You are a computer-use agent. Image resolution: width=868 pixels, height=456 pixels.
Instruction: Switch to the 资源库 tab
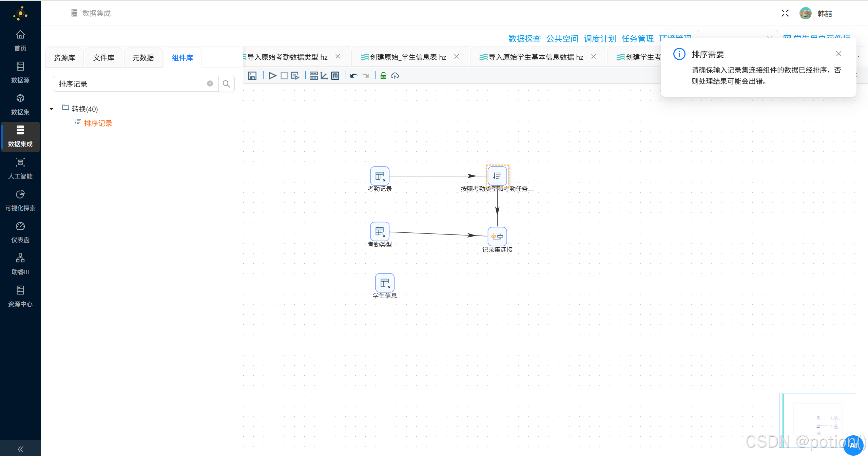coord(64,58)
